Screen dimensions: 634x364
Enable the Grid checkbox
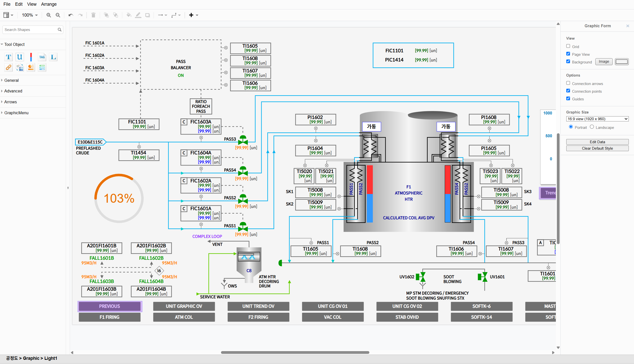568,46
